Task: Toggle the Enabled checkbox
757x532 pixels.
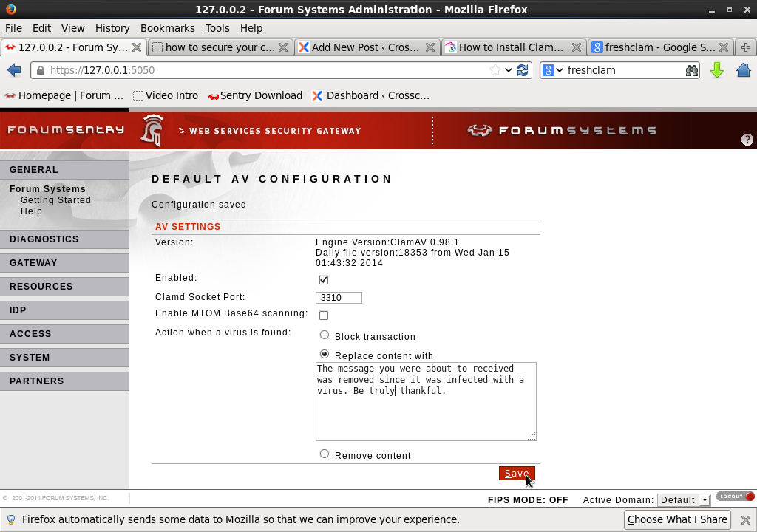Action: 324,280
